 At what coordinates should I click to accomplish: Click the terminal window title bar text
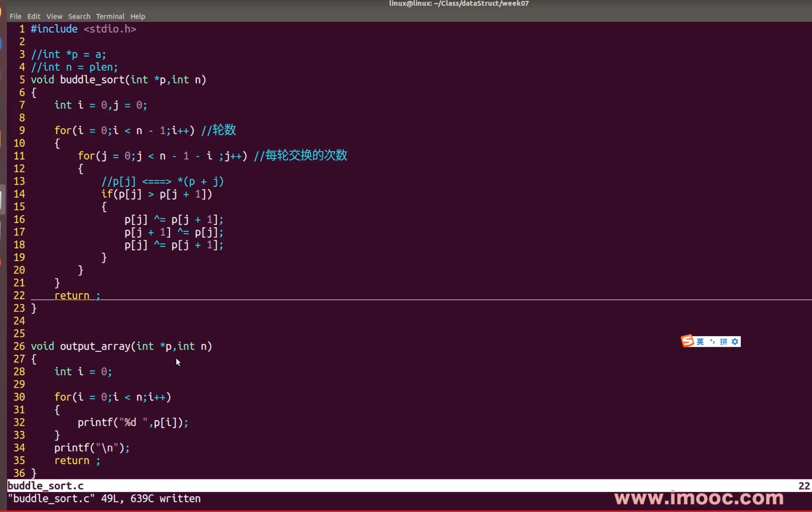click(459, 3)
